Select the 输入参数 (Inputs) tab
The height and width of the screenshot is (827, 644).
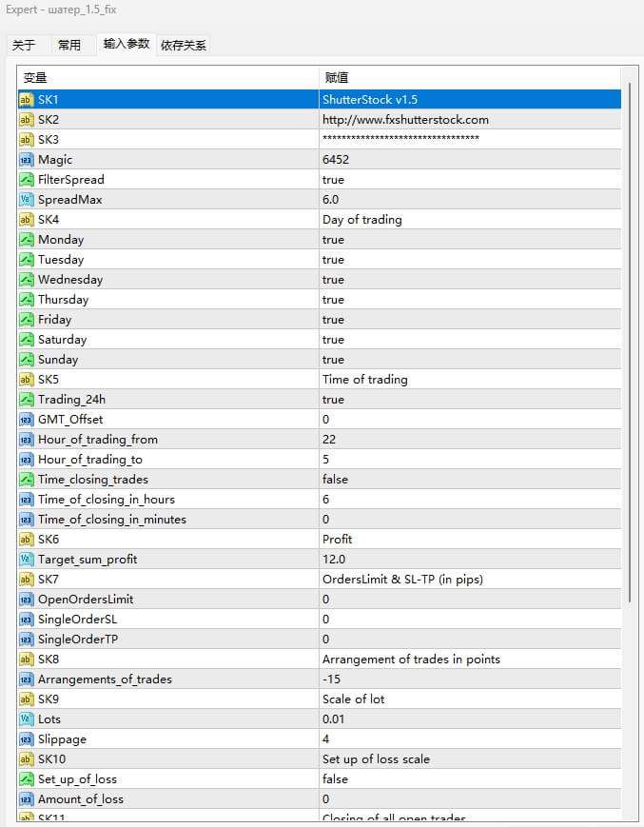127,44
